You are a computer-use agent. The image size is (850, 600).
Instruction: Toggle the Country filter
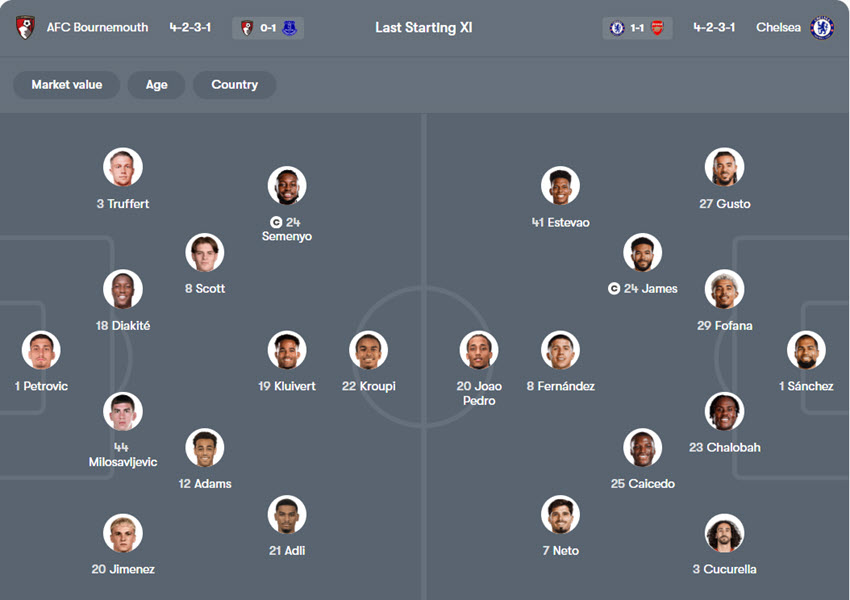click(x=234, y=85)
